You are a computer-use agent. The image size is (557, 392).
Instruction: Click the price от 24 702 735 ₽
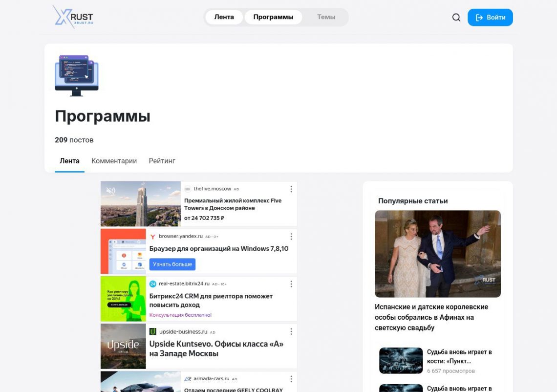[204, 218]
